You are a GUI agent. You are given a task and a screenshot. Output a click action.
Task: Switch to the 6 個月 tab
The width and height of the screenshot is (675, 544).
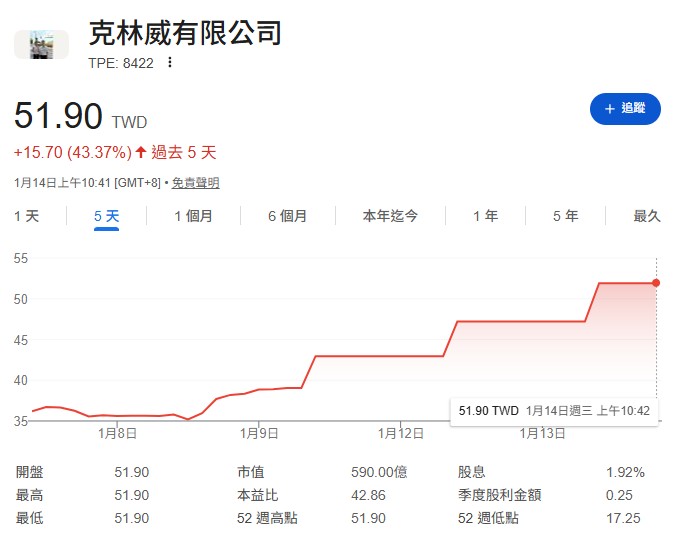click(288, 216)
